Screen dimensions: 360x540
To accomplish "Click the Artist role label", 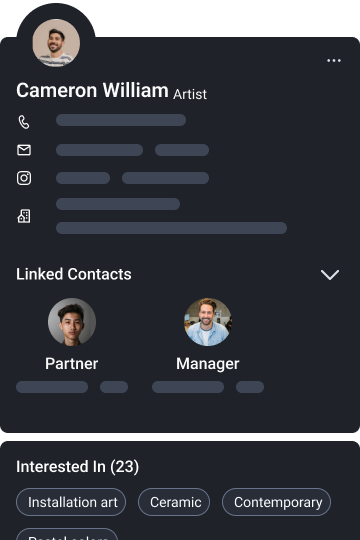I will click(190, 94).
